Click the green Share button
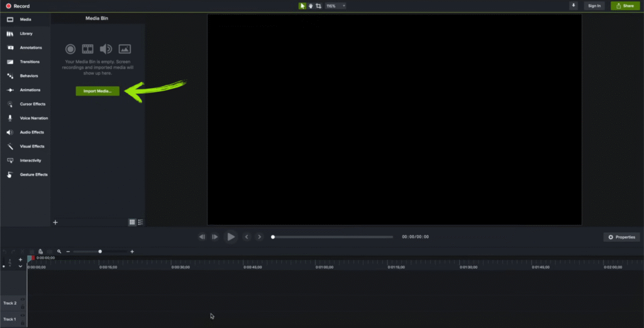The height and width of the screenshot is (328, 644). (x=625, y=6)
